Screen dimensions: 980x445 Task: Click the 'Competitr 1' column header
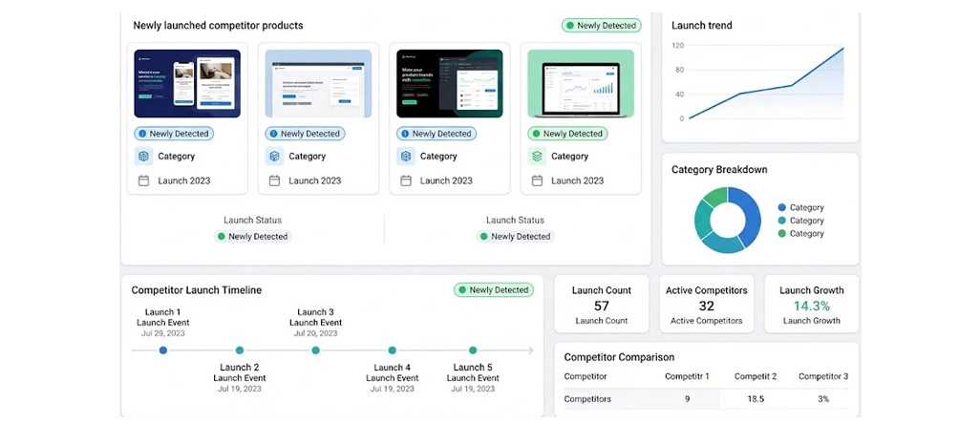tap(687, 376)
